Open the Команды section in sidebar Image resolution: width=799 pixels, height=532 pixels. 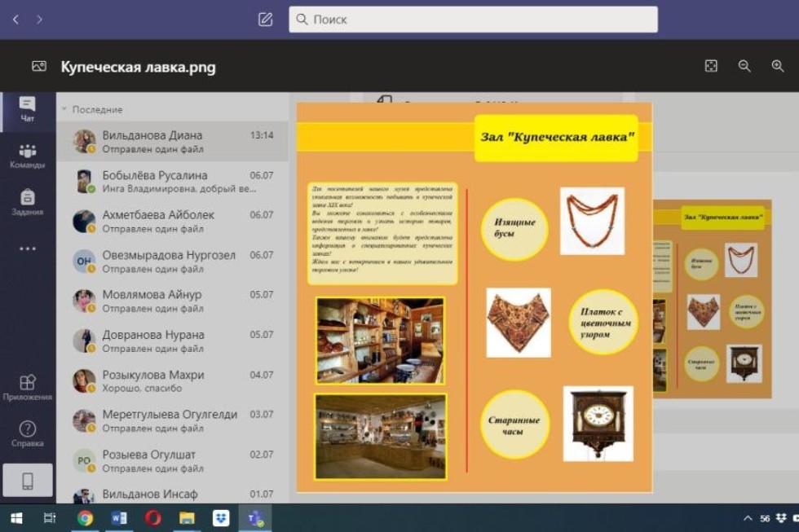28,156
